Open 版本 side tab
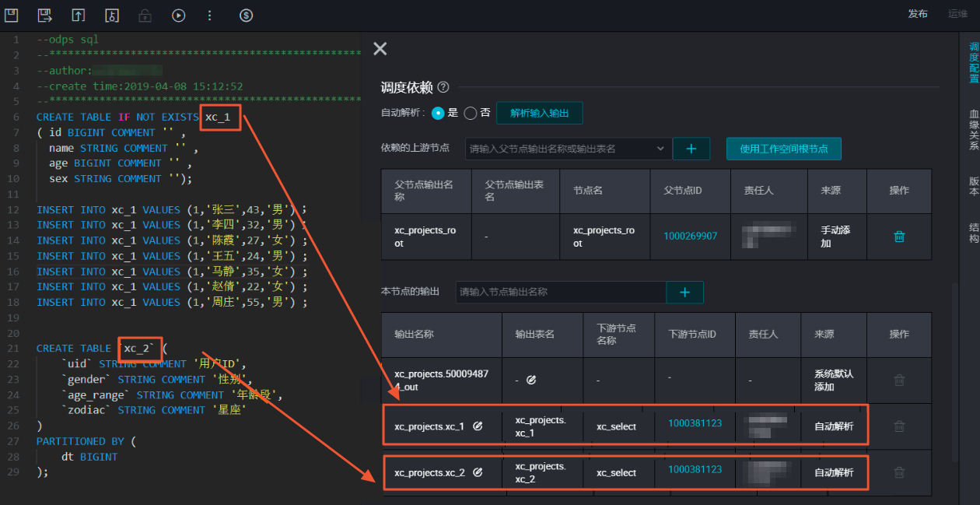Image resolution: width=980 pixels, height=505 pixels. tap(974, 186)
